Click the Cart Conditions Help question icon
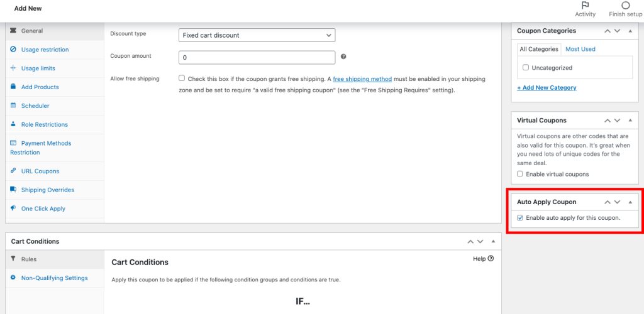Image resolution: width=644 pixels, height=314 pixels. tap(491, 259)
